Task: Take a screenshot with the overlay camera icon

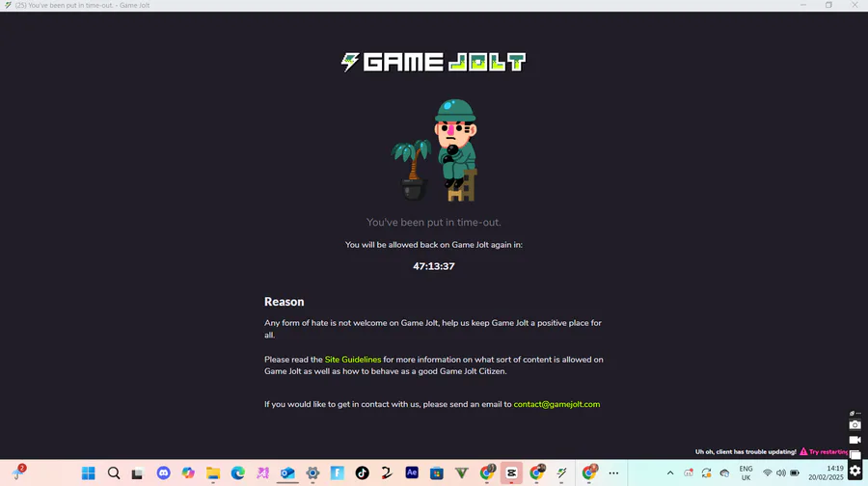Action: click(x=854, y=425)
